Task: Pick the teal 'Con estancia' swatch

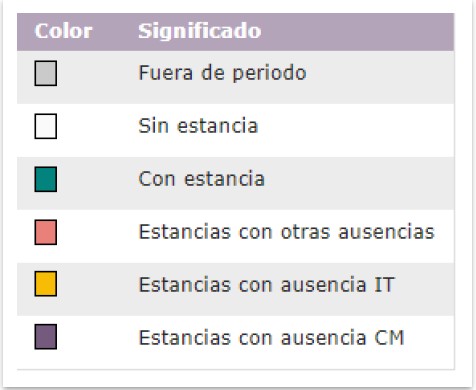Action: [x=46, y=179]
